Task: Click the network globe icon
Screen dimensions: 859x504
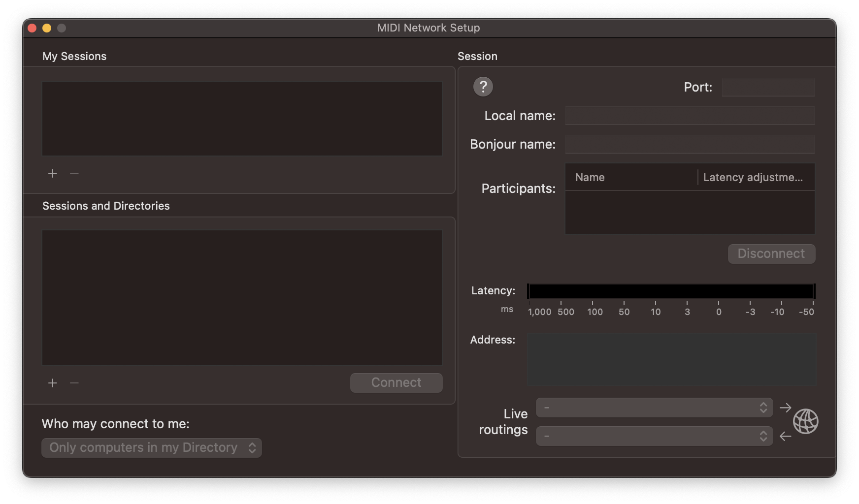Action: pyautogui.click(x=805, y=421)
